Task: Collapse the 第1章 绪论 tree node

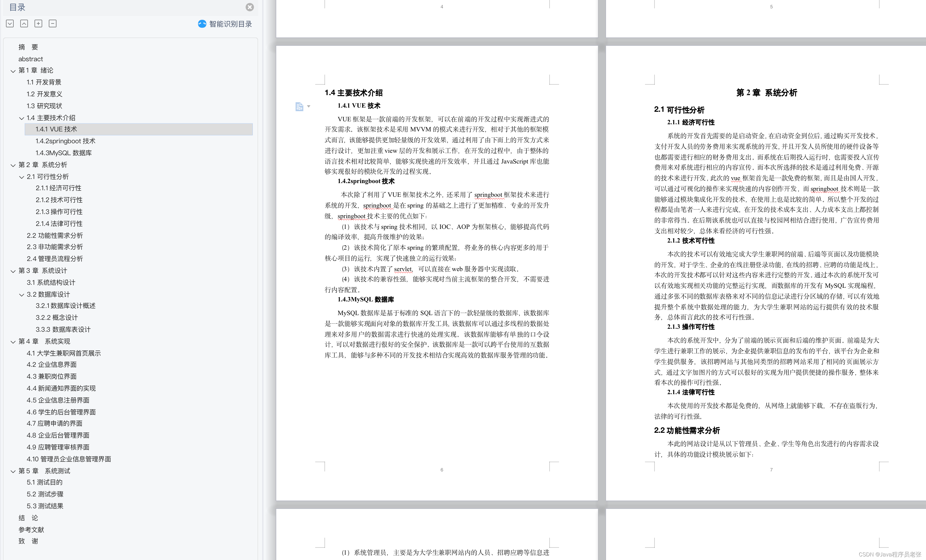Action: (x=13, y=71)
